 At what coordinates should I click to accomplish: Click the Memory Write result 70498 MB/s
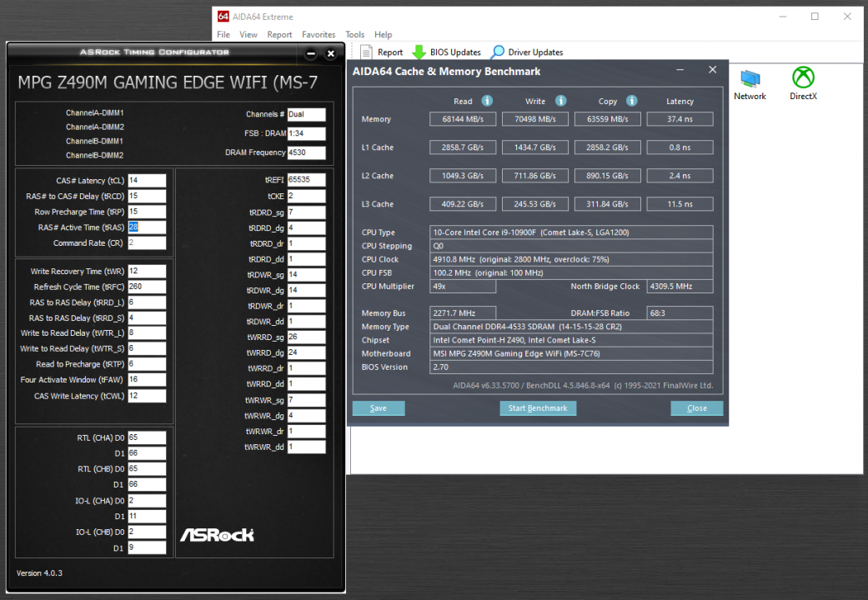point(535,119)
